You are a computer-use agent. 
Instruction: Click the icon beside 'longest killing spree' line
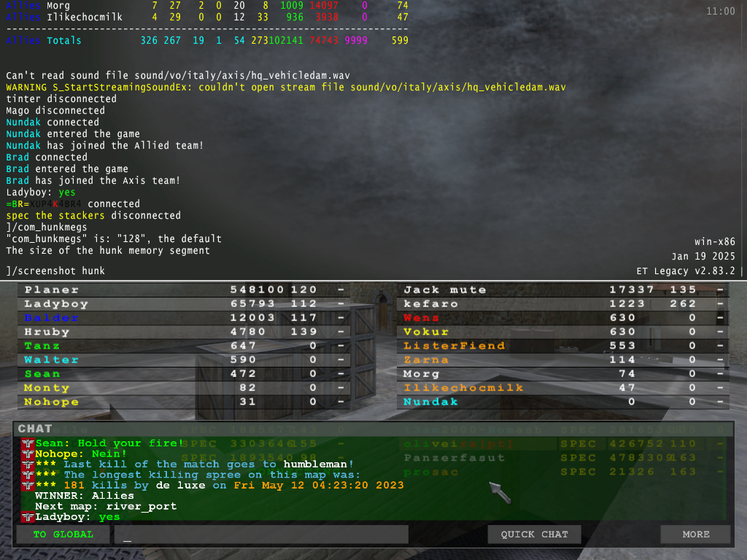(28, 475)
